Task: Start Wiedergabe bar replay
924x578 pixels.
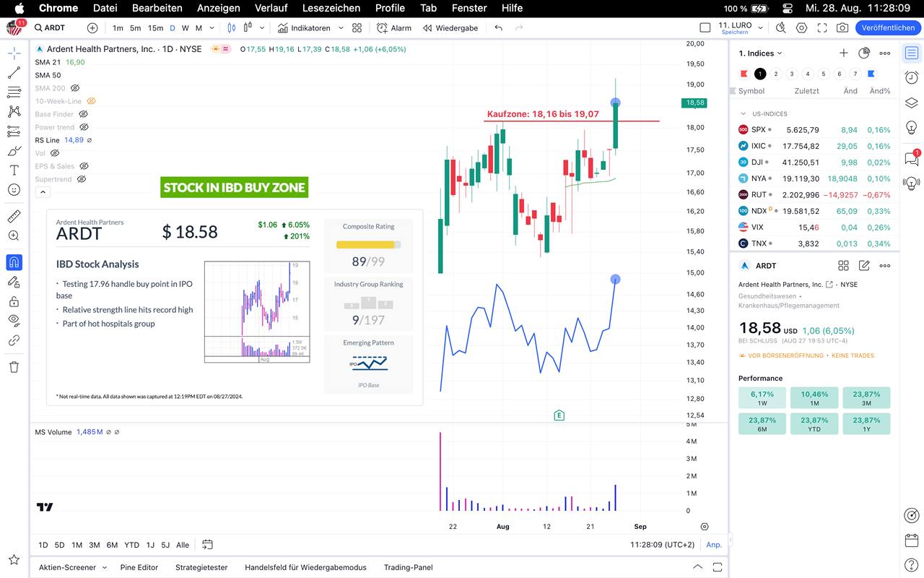Action: pyautogui.click(x=450, y=28)
